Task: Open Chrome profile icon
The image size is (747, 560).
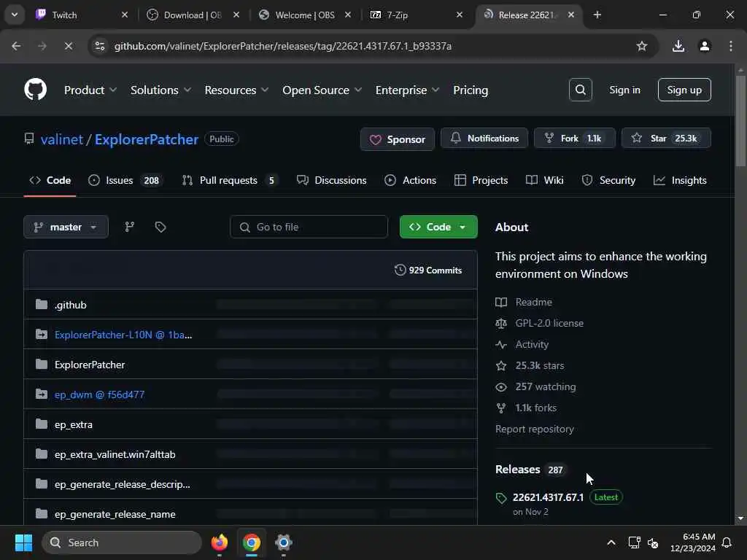Action: [x=705, y=46]
